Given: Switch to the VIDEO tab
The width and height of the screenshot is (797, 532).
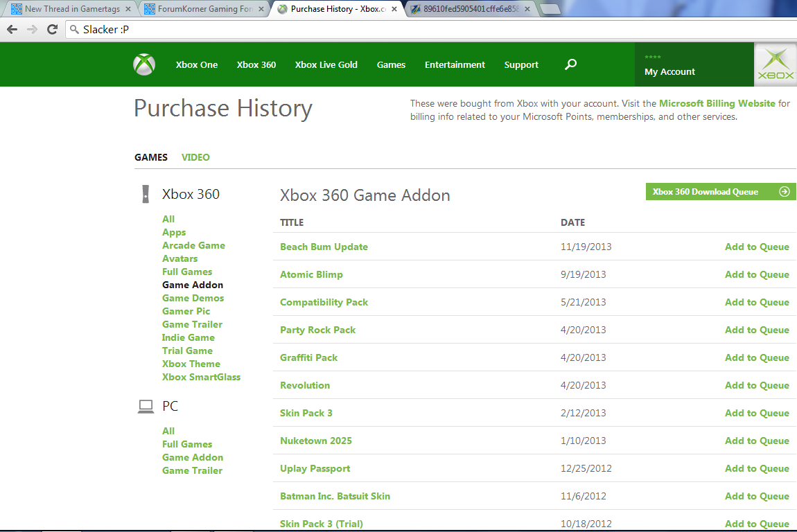Looking at the screenshot, I should (195, 157).
